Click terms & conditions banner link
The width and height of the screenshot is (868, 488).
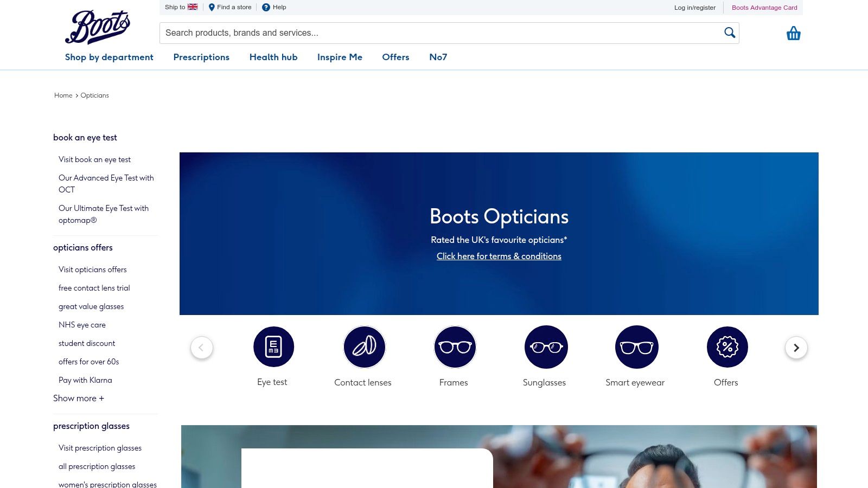pos(499,256)
